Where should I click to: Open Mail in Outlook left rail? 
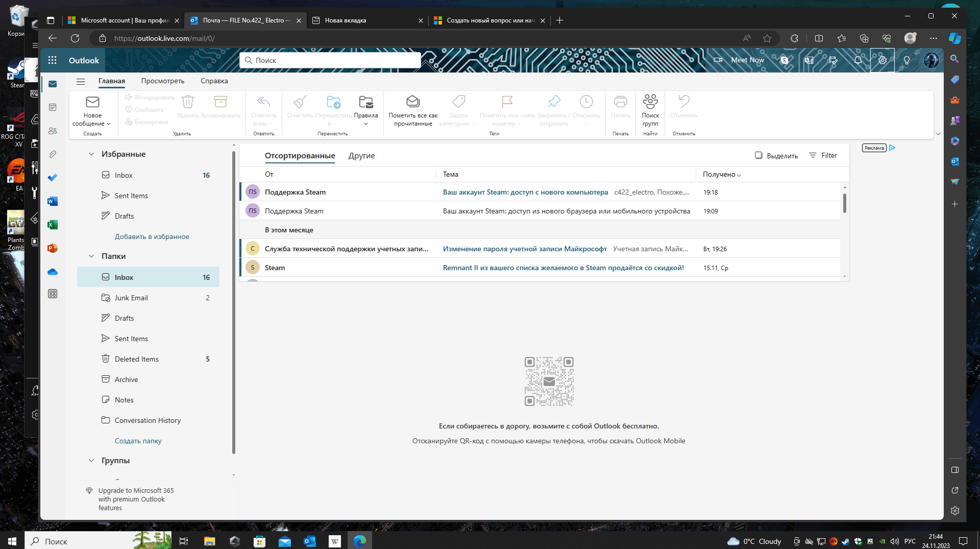(x=53, y=84)
